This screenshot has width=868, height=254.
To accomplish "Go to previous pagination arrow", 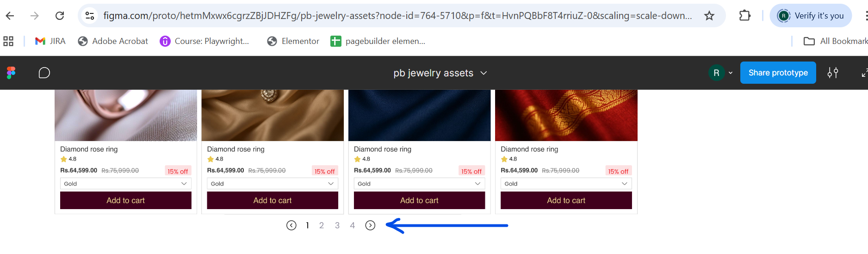I will [x=291, y=225].
